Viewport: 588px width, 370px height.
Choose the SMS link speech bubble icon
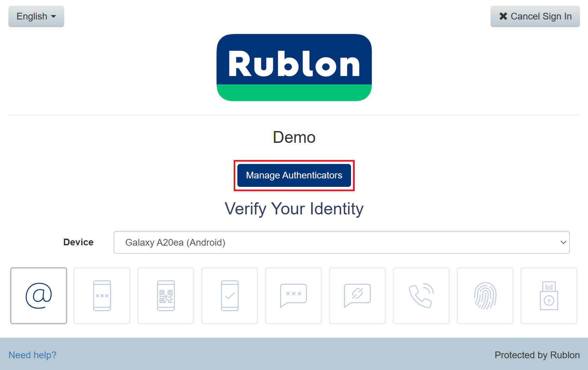click(357, 296)
